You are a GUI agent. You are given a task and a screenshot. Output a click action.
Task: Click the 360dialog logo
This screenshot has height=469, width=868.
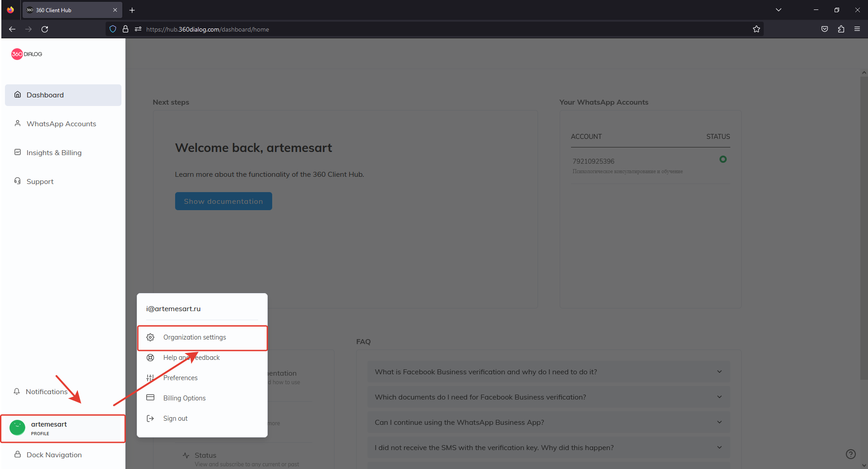27,54
